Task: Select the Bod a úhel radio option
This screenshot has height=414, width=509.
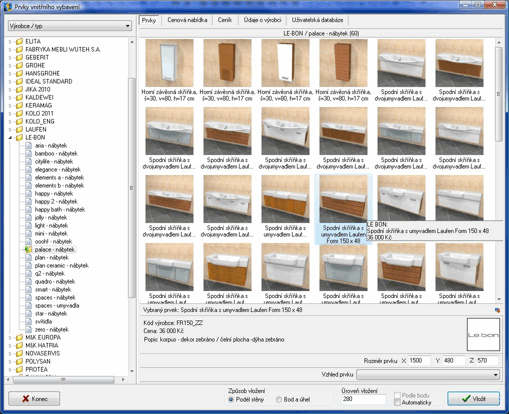Action: tap(279, 399)
